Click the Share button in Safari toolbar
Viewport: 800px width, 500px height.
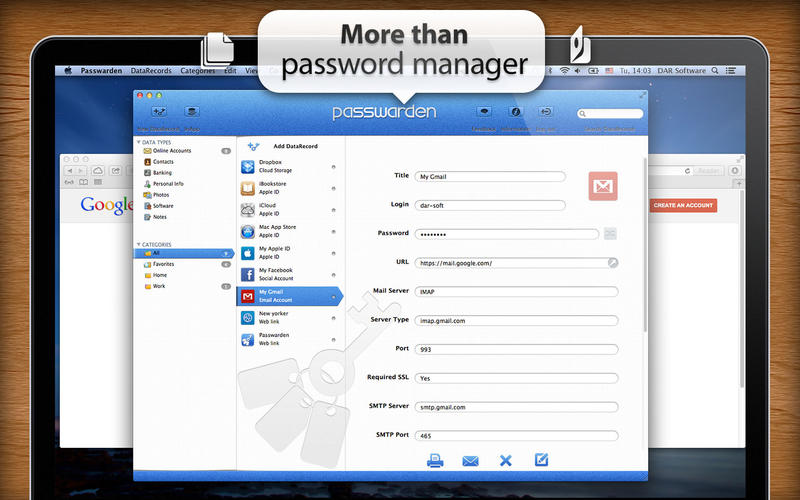click(x=116, y=170)
